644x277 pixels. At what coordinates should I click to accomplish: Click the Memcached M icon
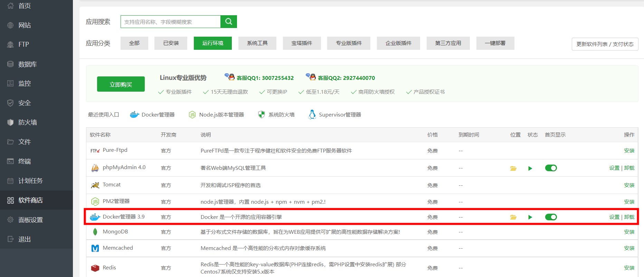tap(95, 248)
